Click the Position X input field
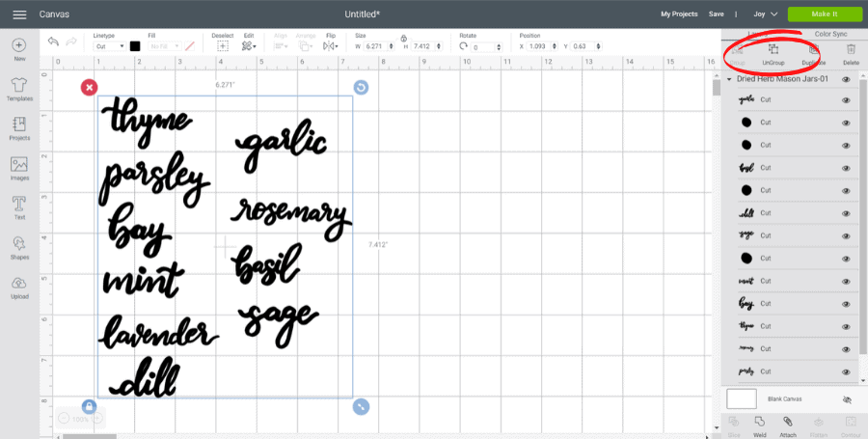 (538, 47)
